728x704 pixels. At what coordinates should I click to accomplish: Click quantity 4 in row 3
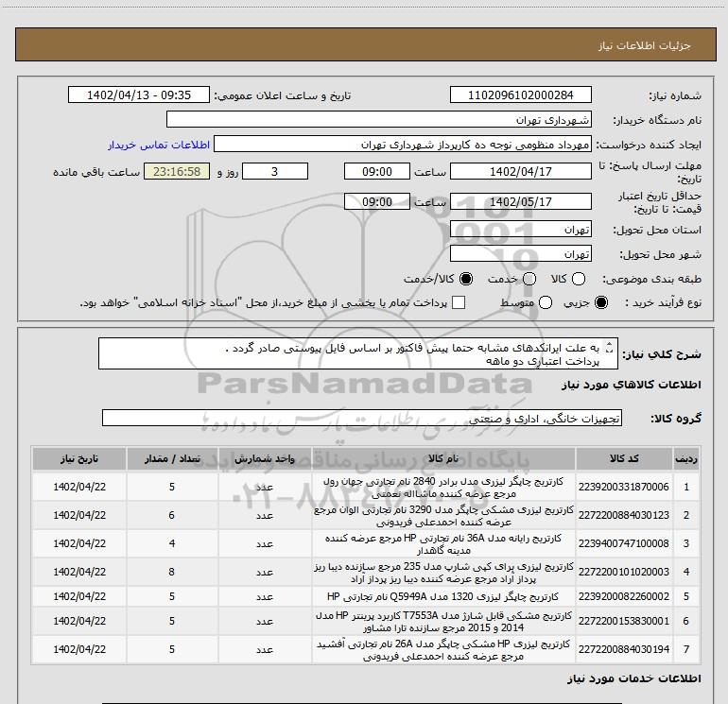[x=172, y=543]
